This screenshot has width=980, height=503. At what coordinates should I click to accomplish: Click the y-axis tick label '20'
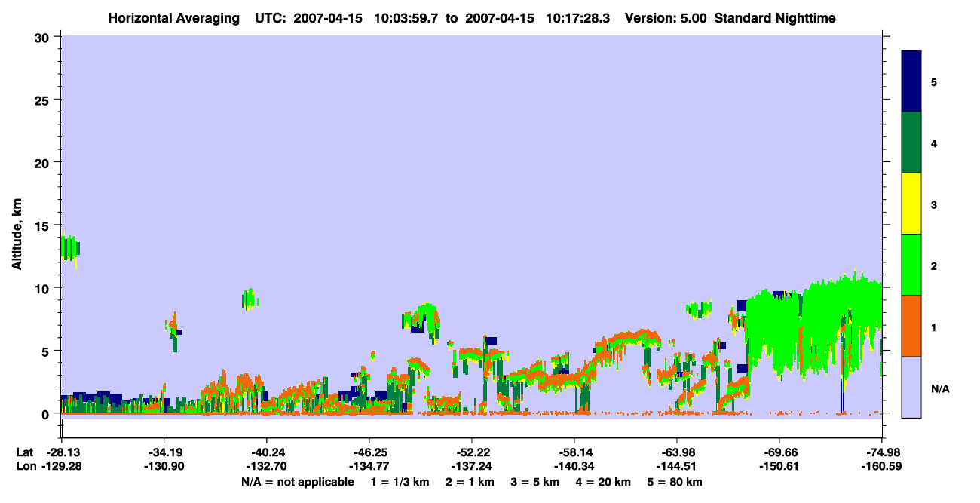click(44, 162)
